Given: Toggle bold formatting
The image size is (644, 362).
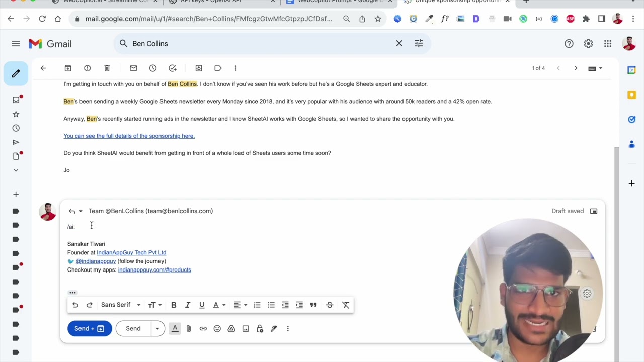Looking at the screenshot, I should 174,305.
